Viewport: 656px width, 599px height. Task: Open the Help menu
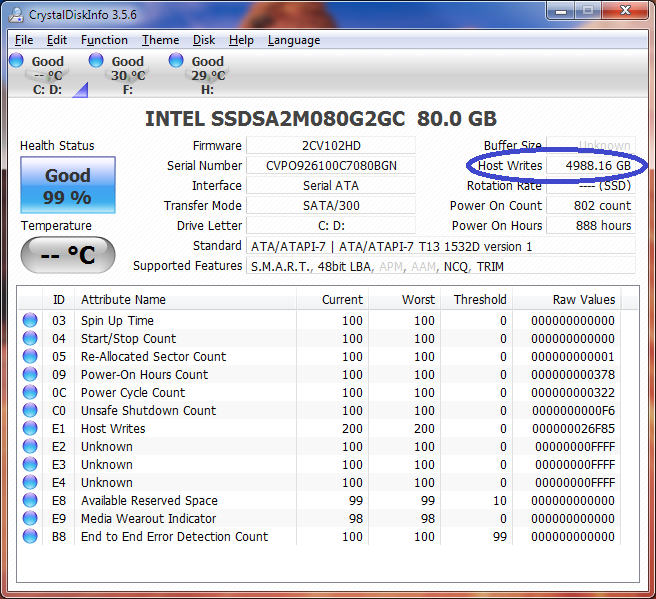click(x=241, y=40)
